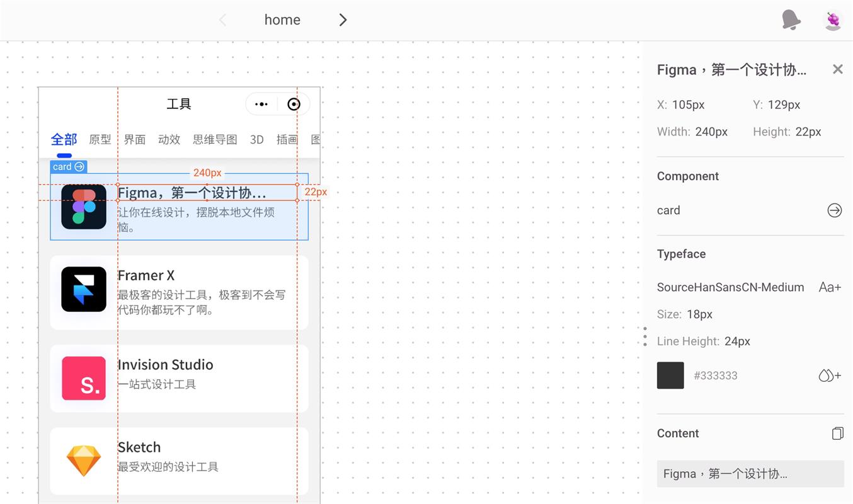Viewport: 853px width, 504px height.
Task: Click the home page title
Action: tap(282, 20)
